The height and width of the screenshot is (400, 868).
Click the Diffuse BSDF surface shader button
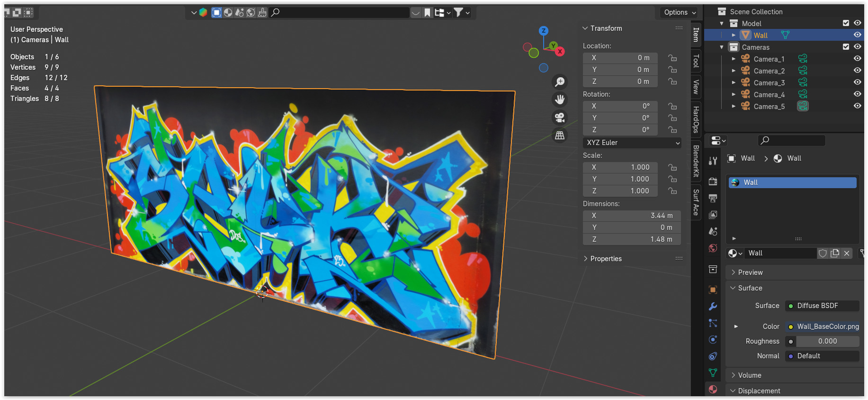[x=822, y=306]
